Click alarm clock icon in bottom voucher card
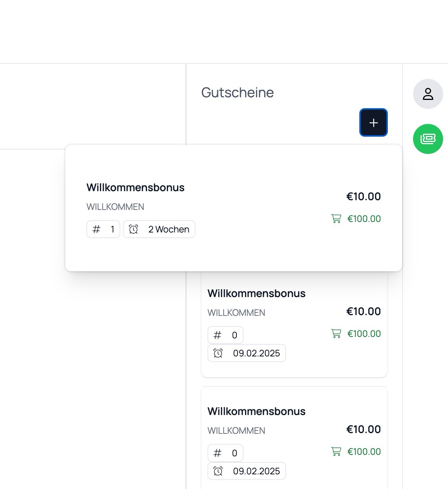The height and width of the screenshot is (489, 448). click(218, 471)
